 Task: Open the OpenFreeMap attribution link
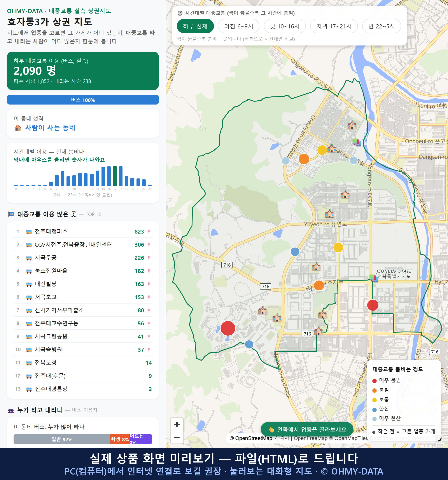click(311, 438)
